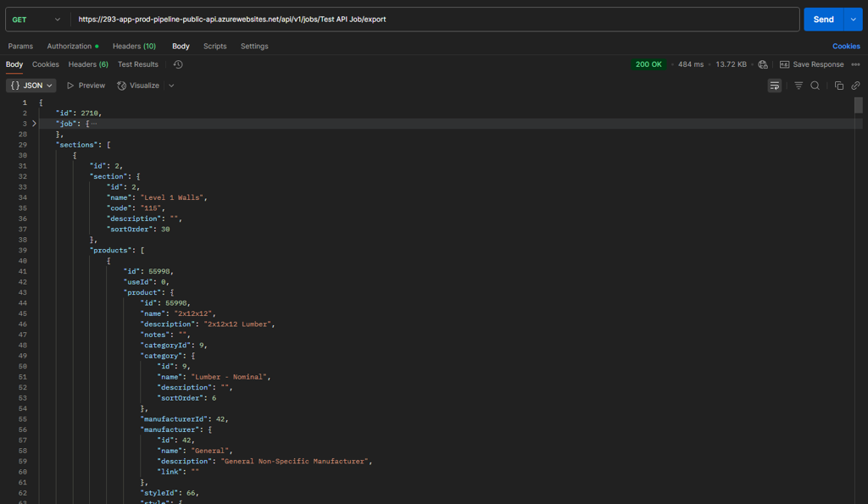868x504 pixels.
Task: Open response history clock icon
Action: point(178,64)
